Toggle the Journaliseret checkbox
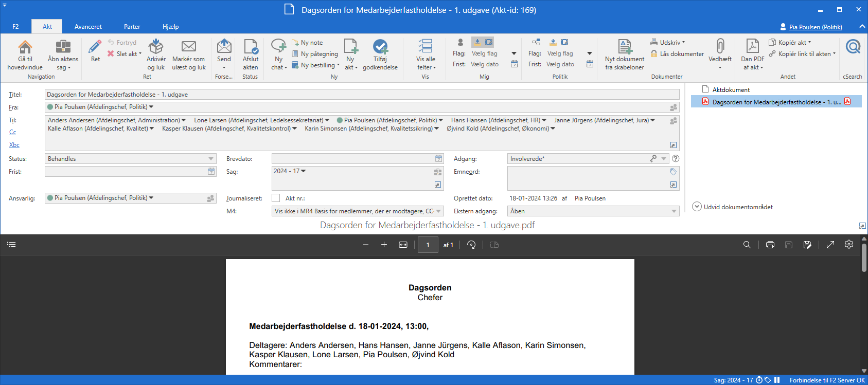The width and height of the screenshot is (868, 385). click(x=276, y=198)
